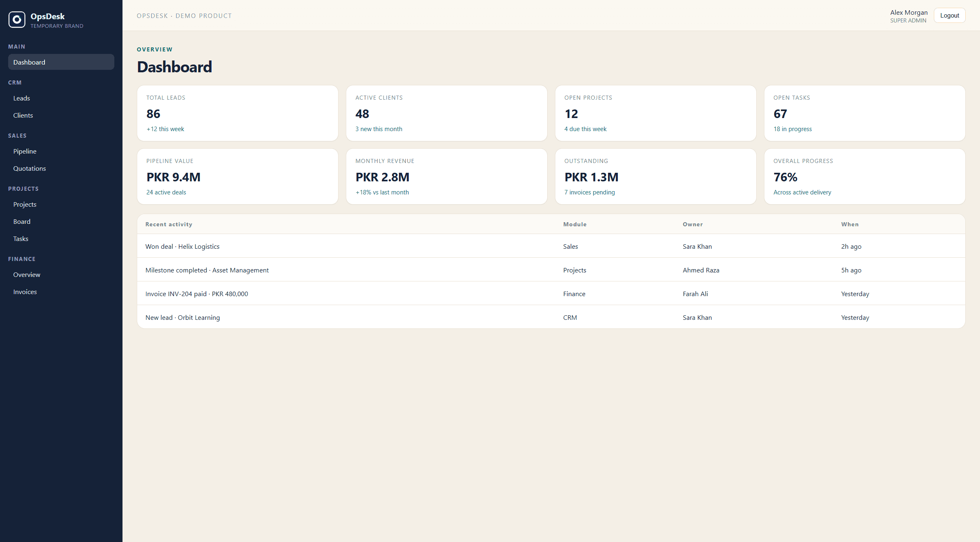Click the Active Clients count 48

(362, 114)
